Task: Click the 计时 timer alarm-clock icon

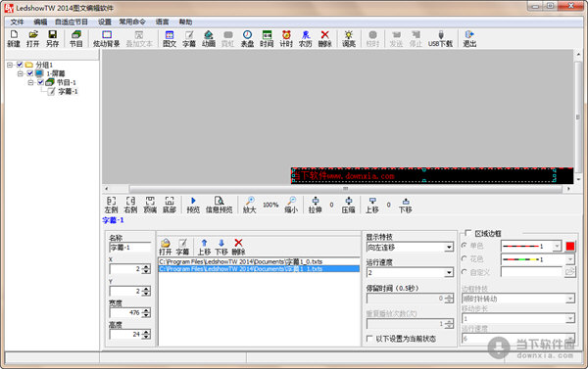Action: tap(286, 38)
